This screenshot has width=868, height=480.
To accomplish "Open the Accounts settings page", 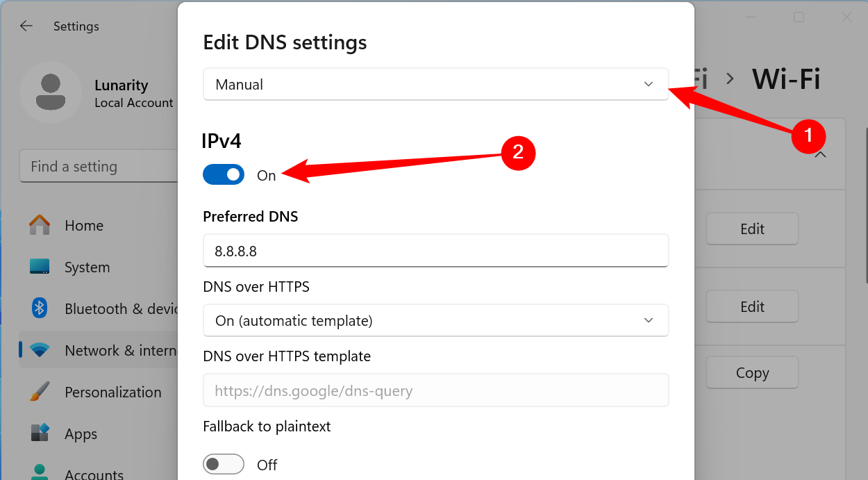I will point(94,474).
